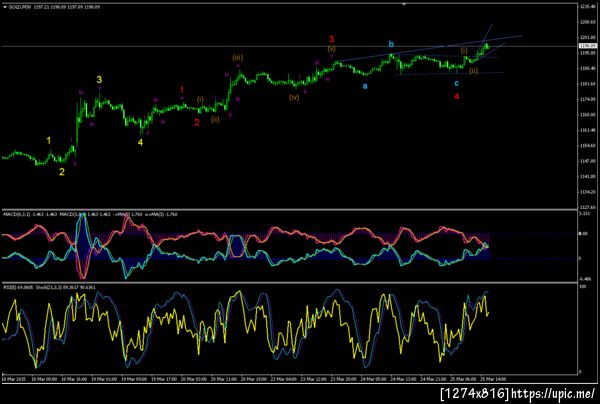Select the red wave label 2

pos(197,123)
